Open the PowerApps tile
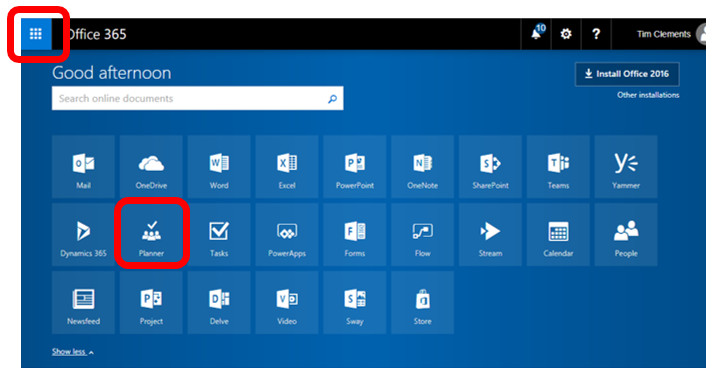This screenshot has width=713, height=380. tap(287, 235)
